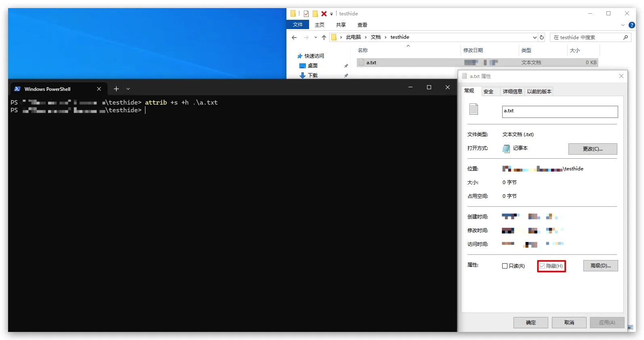Click the red X delete icon in quick access toolbar
This screenshot has height=340, width=644.
[x=324, y=14]
